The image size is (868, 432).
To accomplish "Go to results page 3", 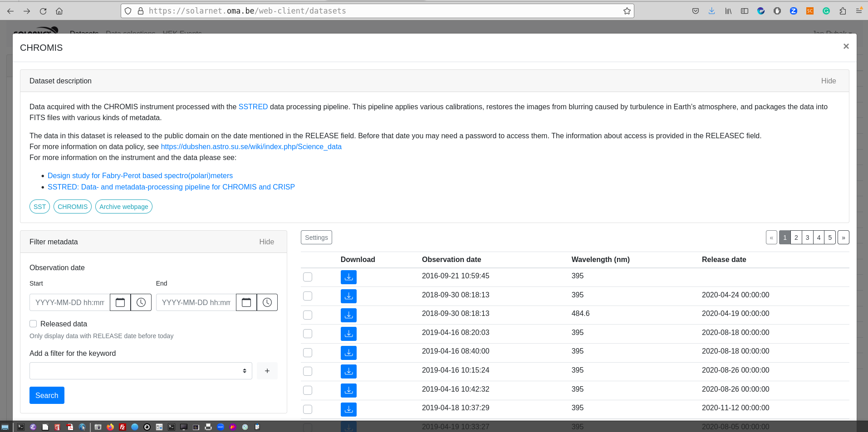I will (807, 238).
